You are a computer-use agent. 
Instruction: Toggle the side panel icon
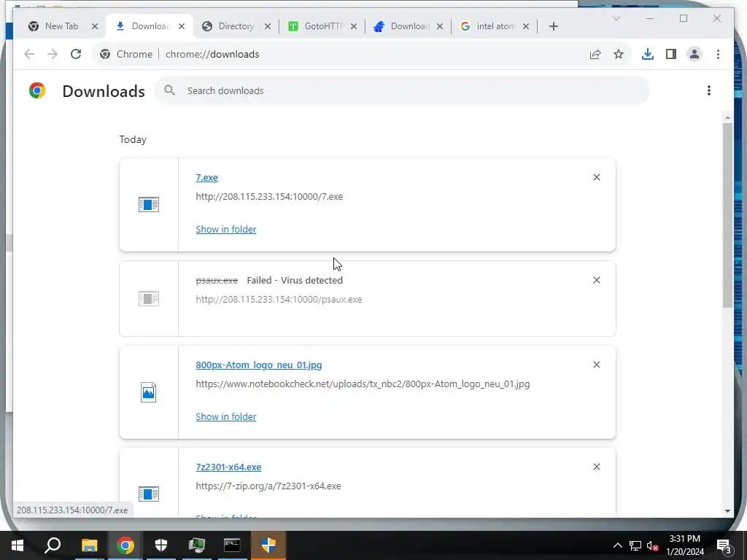pos(671,54)
